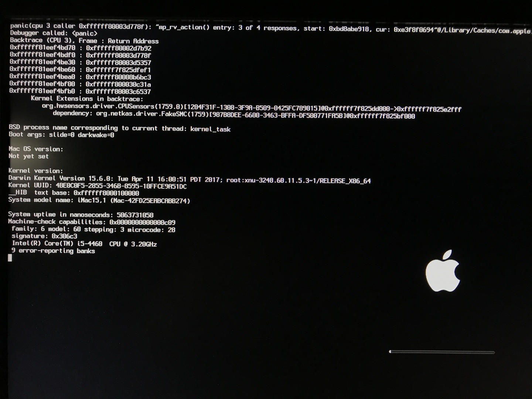Select the "panic(cpu 3 caller" line
This screenshot has height=399, width=532.
(271, 28)
